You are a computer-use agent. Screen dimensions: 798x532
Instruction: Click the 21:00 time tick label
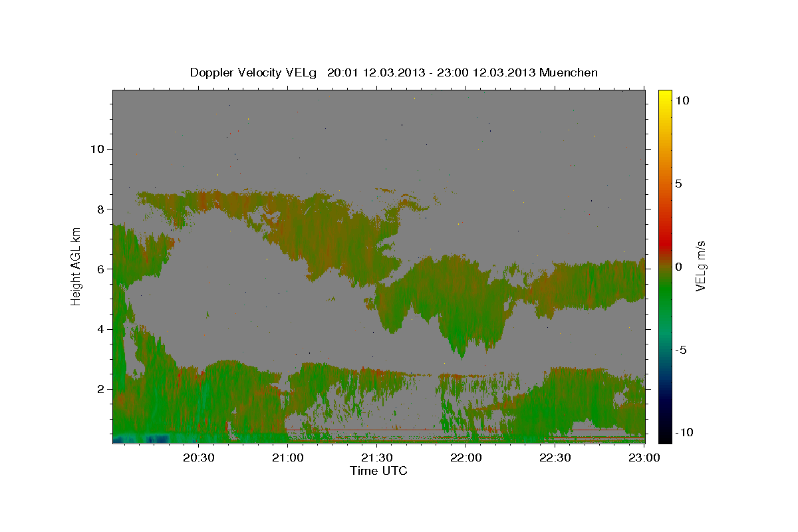[287, 458]
